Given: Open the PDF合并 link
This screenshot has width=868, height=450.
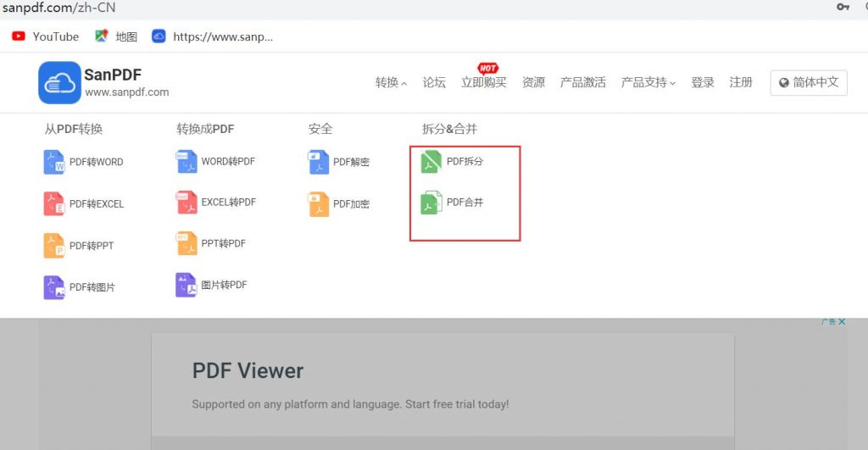Looking at the screenshot, I should coord(465,203).
